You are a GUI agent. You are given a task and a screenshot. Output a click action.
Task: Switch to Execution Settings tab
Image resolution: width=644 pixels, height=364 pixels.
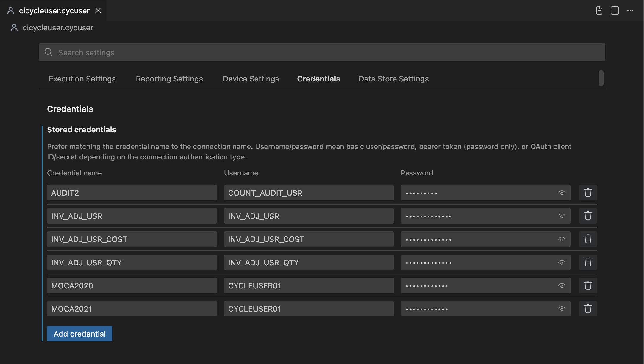(82, 79)
